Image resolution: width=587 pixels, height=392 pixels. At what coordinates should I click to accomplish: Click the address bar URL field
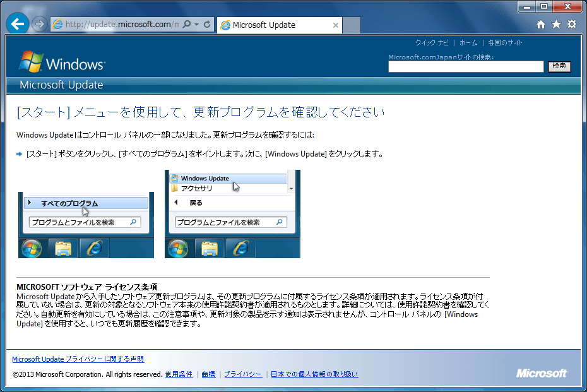coord(122,25)
